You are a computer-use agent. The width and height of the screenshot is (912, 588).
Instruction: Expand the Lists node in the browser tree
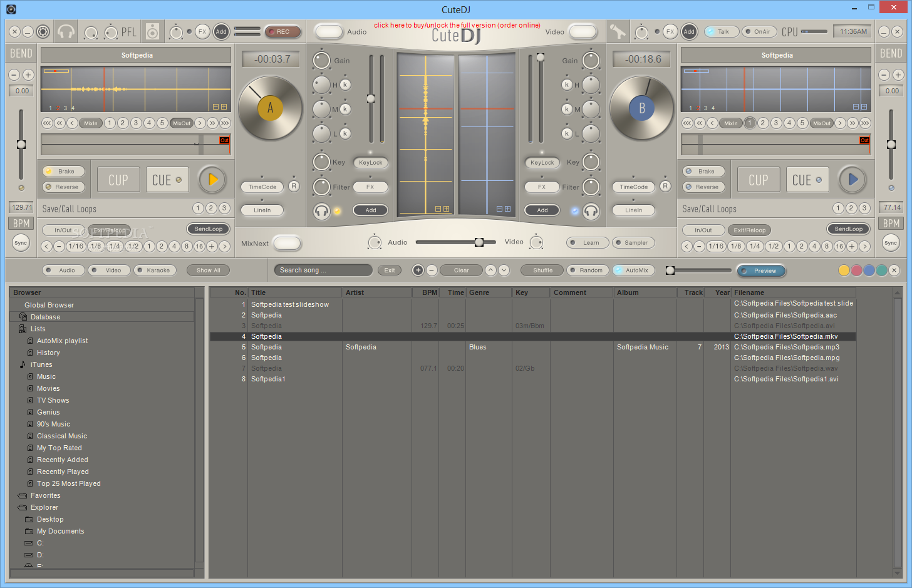coord(23,329)
